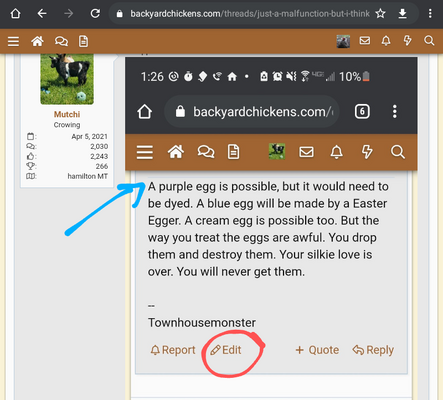Image resolution: width=443 pixels, height=400 pixels.
Task: Open the browser home page
Action: tap(15, 14)
